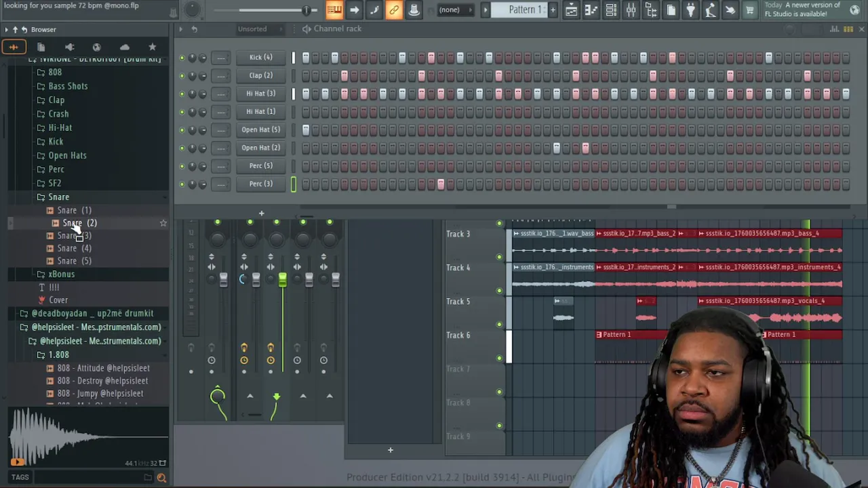Click the Open Hat (2) channel button
Screen dimensions: 868x488
point(261,148)
